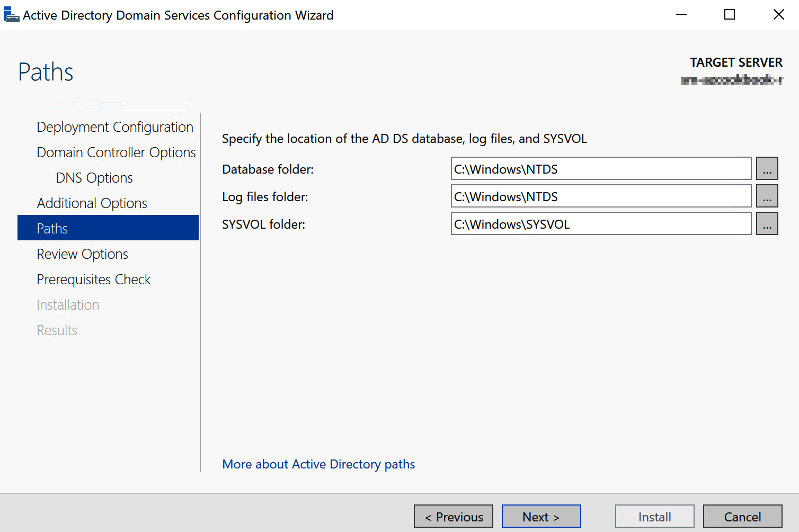This screenshot has width=799, height=532.
Task: Open the Additional Options step
Action: [92, 203]
